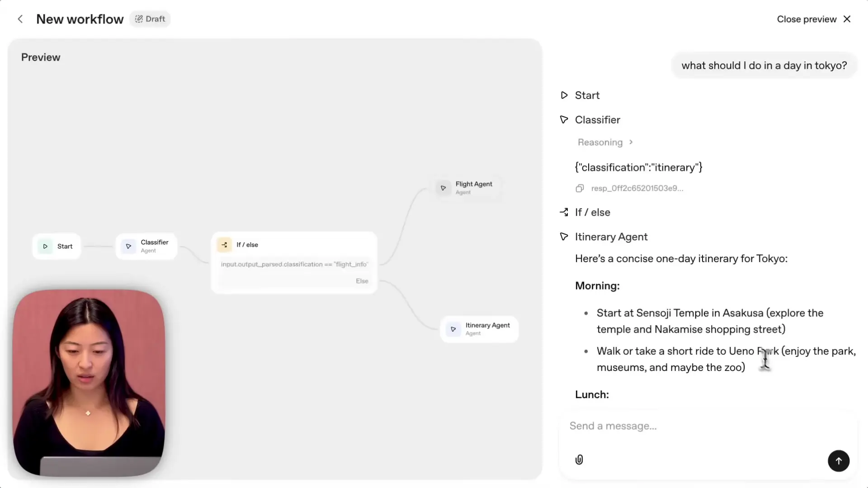Click the presenter video thumbnail
The height and width of the screenshot is (488, 868).
pos(89,383)
